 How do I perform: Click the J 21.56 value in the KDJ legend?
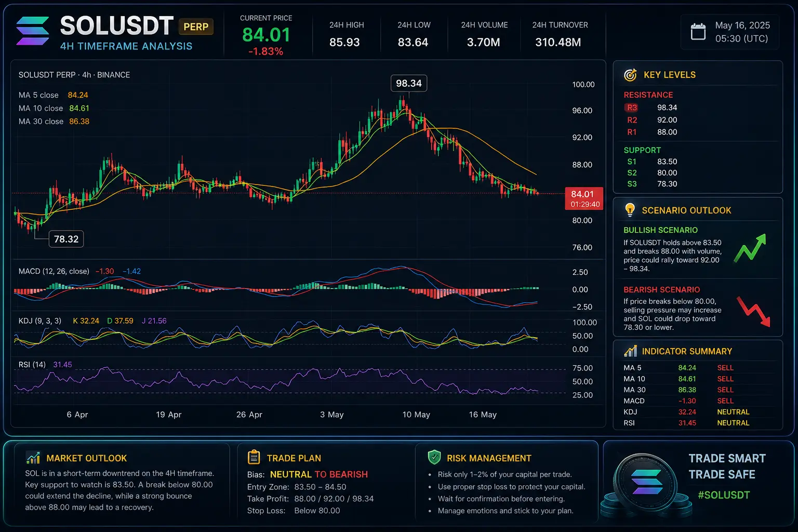coord(154,321)
